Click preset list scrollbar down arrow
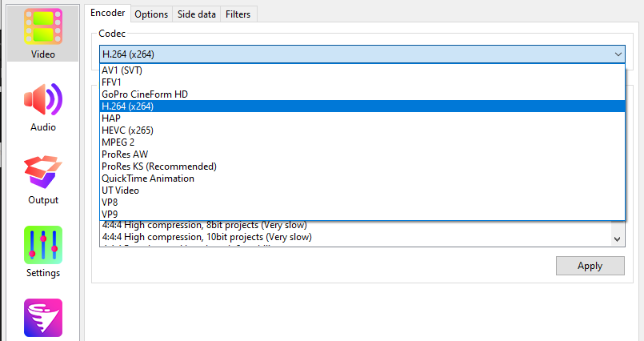 point(618,239)
